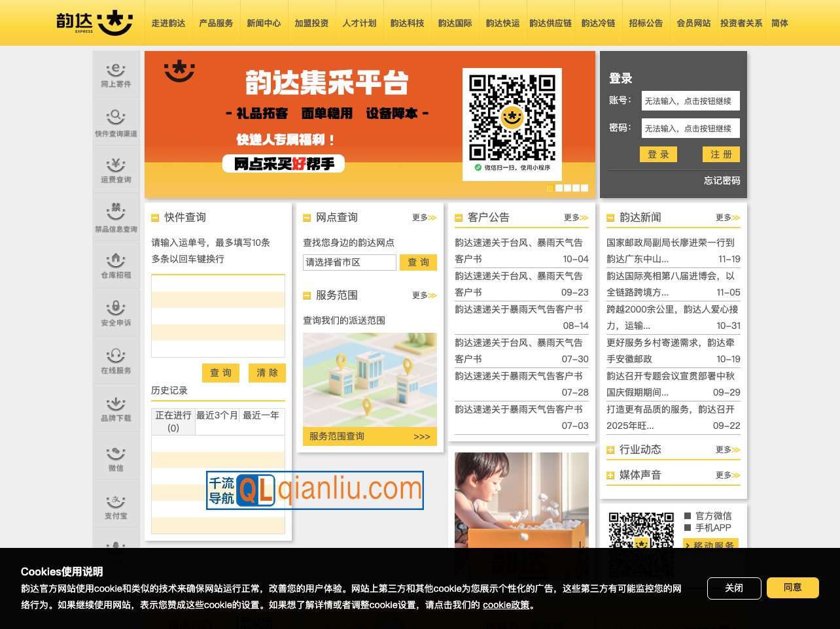Image resolution: width=840 pixels, height=629 pixels.
Task: Click the 服务范围查询 map banner
Action: pyautogui.click(x=370, y=390)
